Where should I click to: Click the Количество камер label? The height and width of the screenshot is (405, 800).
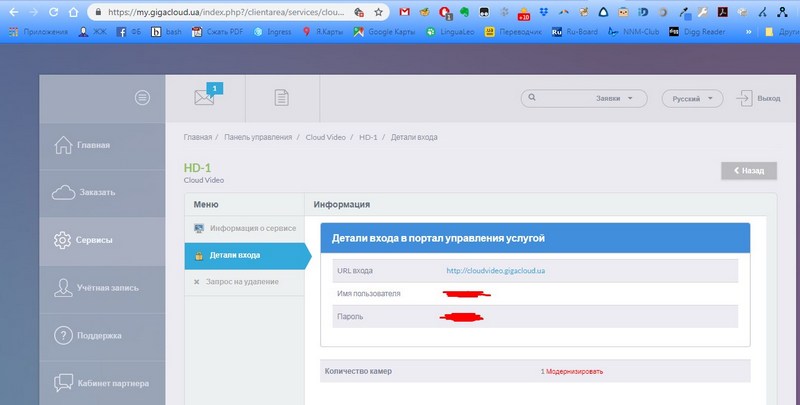(x=358, y=371)
